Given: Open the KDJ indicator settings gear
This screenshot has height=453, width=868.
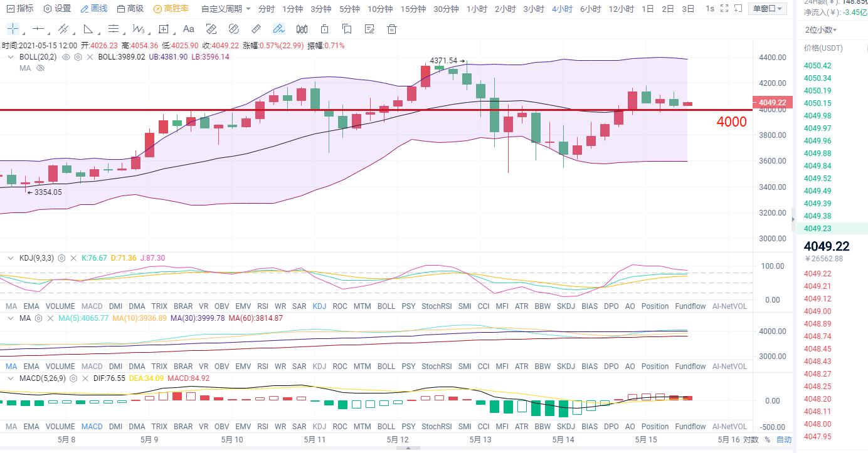Looking at the screenshot, I should (x=61, y=258).
